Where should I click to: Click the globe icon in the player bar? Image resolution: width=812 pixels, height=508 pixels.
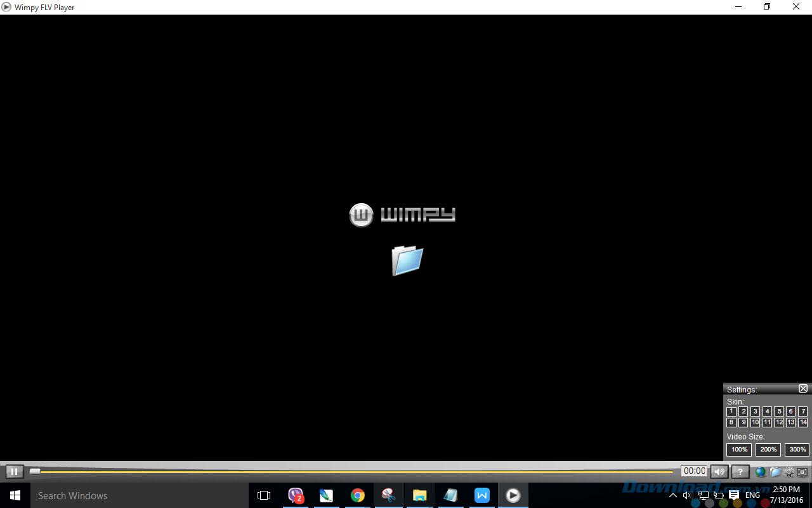click(761, 472)
